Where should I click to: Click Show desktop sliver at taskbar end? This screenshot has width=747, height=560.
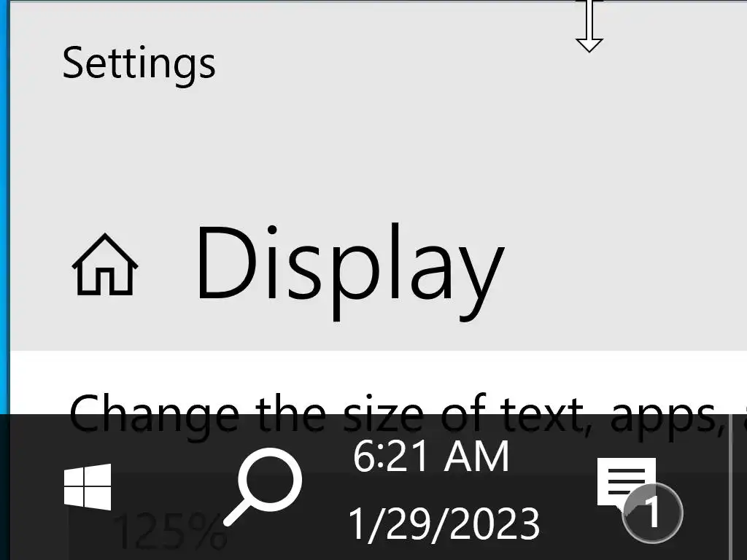[739, 486]
